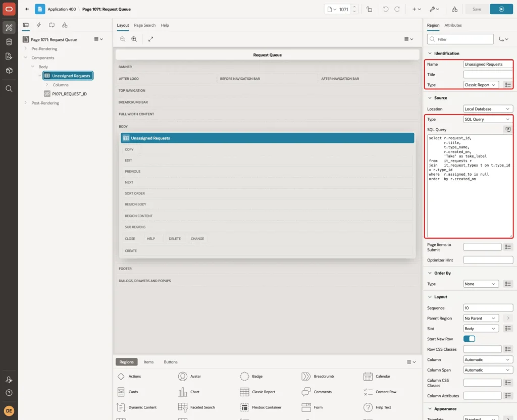Open the Region Type Classic Report dropdown
517x420 pixels.
[481, 85]
